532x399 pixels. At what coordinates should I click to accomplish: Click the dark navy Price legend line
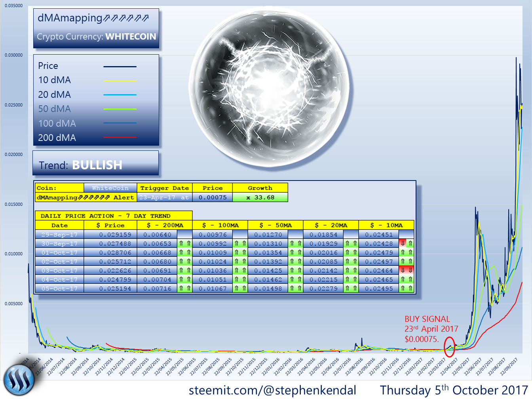pyautogui.click(x=120, y=66)
